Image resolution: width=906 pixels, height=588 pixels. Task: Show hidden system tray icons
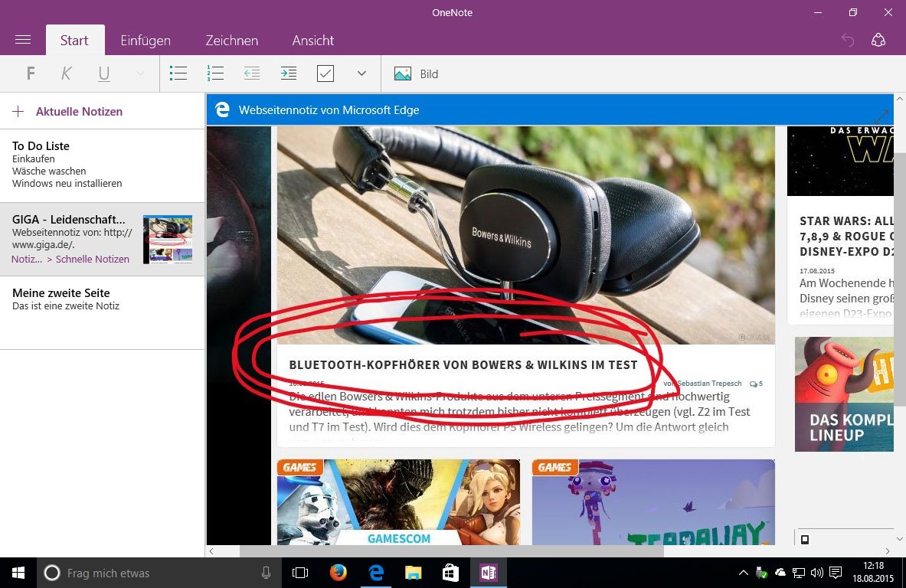tap(744, 573)
